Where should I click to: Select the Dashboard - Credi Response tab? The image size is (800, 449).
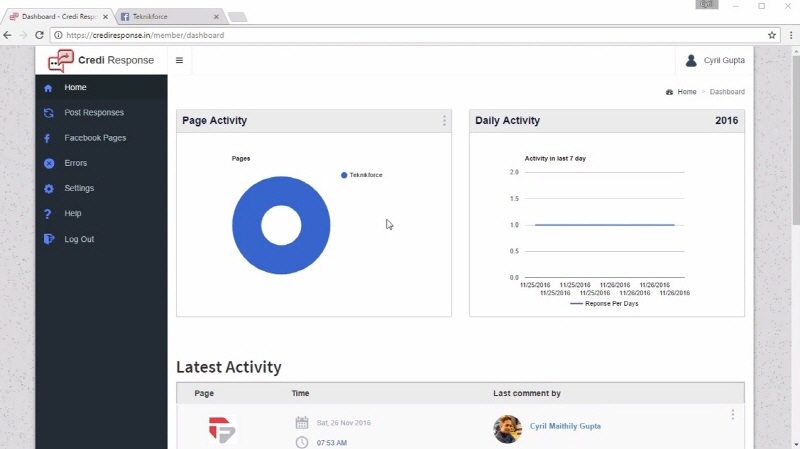point(59,16)
